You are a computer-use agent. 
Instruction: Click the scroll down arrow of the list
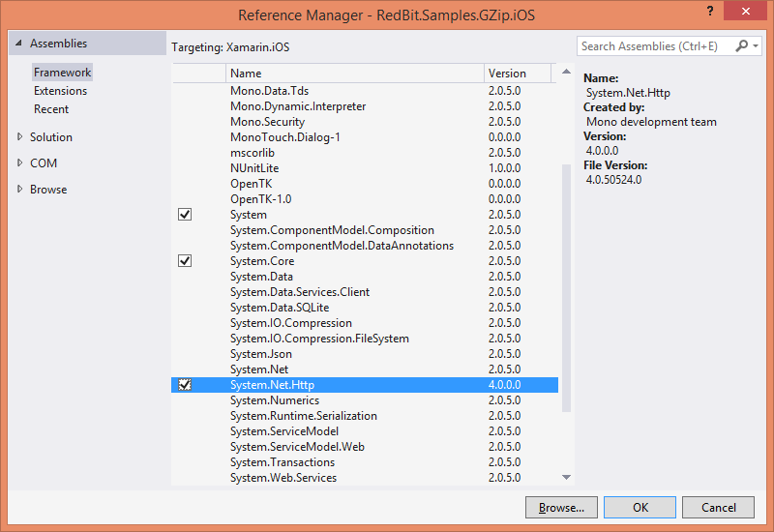pos(566,477)
